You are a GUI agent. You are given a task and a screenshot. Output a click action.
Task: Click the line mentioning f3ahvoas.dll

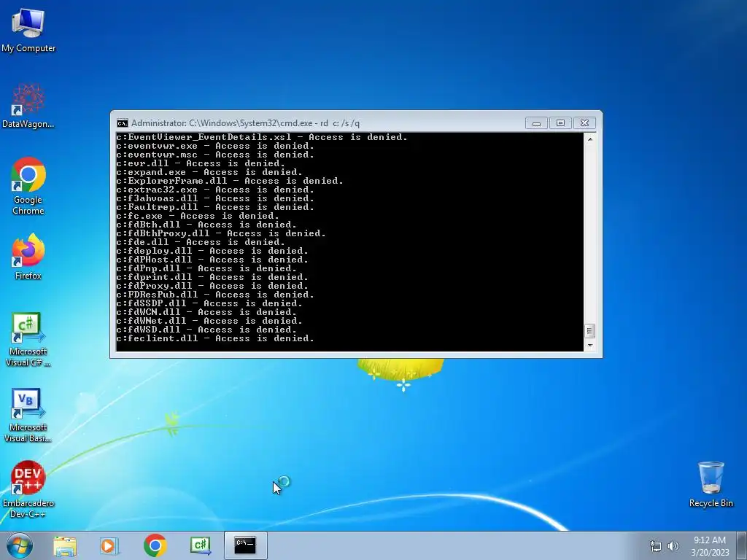[x=215, y=198]
